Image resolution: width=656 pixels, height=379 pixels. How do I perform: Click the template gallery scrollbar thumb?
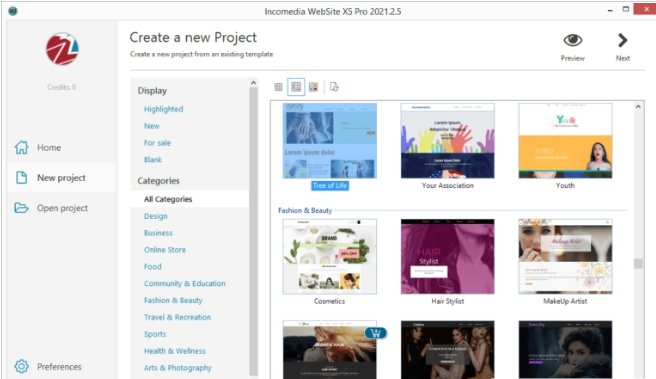pyautogui.click(x=638, y=264)
